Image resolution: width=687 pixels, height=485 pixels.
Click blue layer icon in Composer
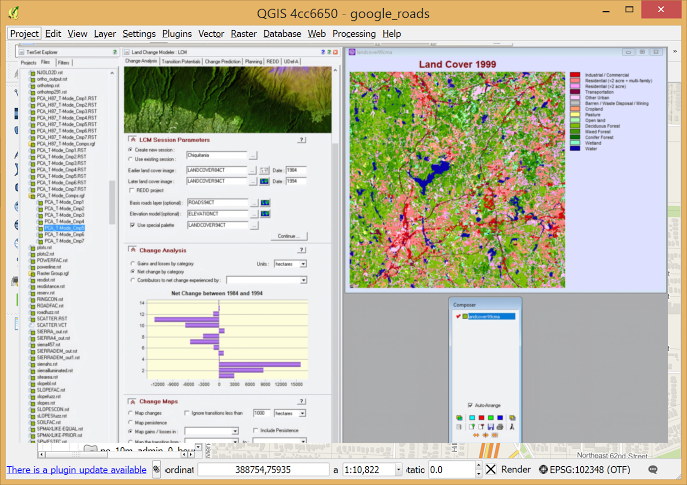500,418
